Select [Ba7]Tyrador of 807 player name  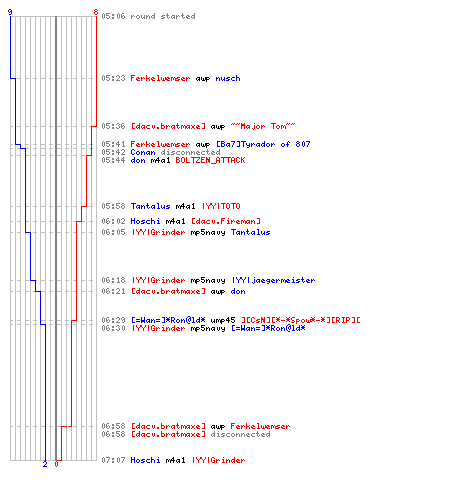click(263, 144)
